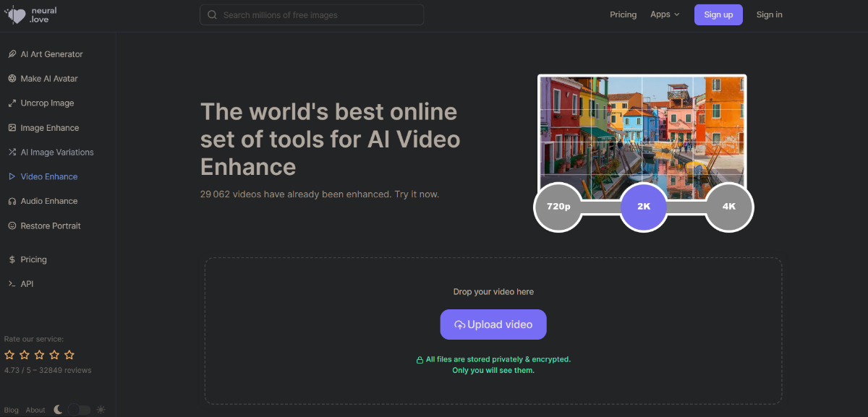The height and width of the screenshot is (417, 868).
Task: Toggle dark mode with the theme switch
Action: [x=78, y=409]
